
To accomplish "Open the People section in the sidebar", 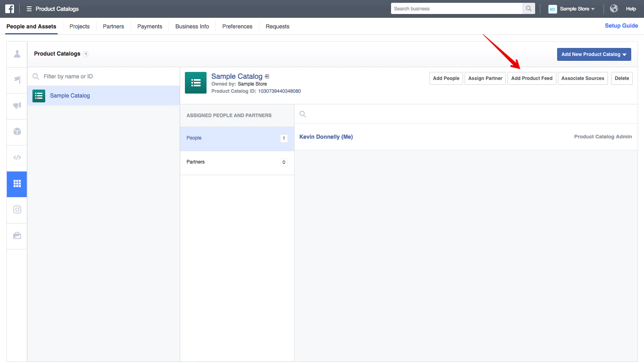I will pyautogui.click(x=17, y=54).
